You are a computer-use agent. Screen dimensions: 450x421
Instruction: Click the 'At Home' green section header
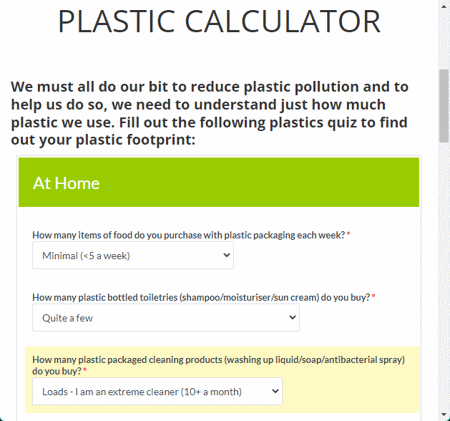coord(219,182)
